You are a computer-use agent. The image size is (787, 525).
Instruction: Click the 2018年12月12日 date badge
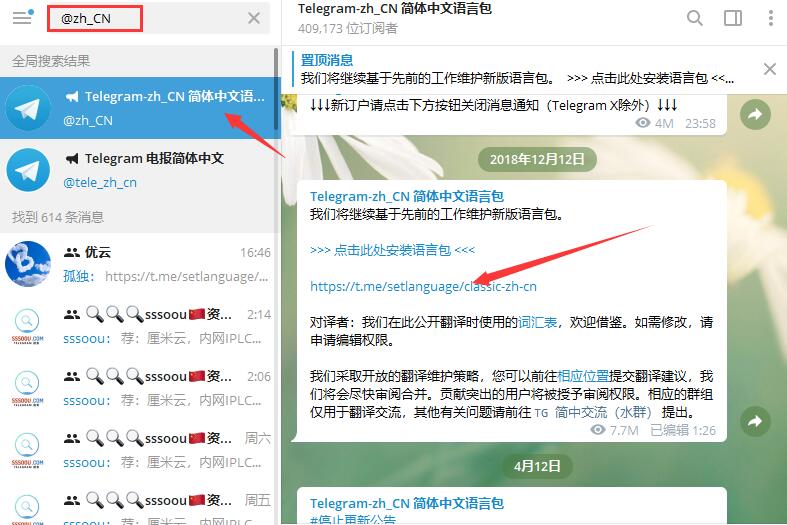537,160
